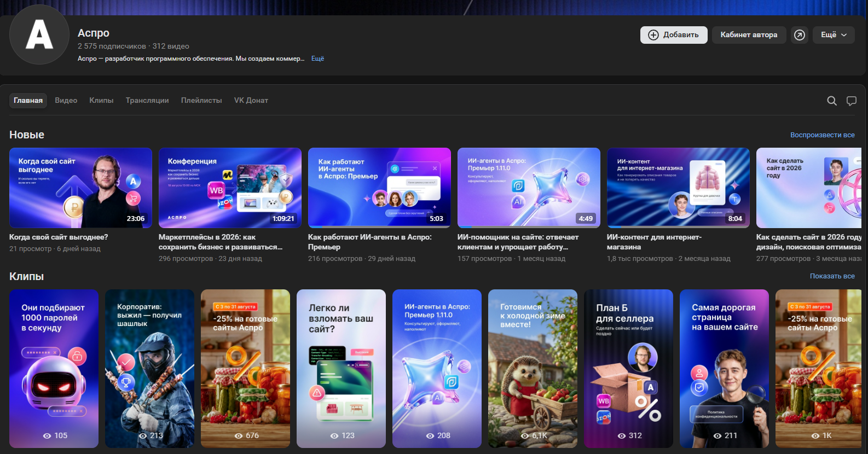Open the 4:49 video thumbnail about ИИ-агенты
Screen dimensions: 868x454
[529, 188]
